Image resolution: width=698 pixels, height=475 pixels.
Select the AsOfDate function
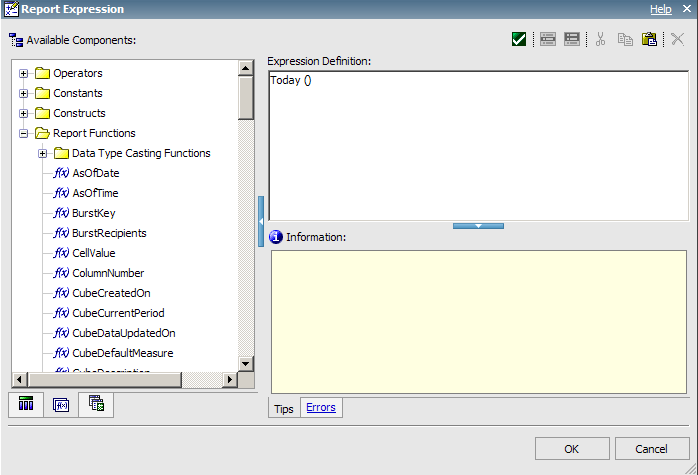[95, 173]
